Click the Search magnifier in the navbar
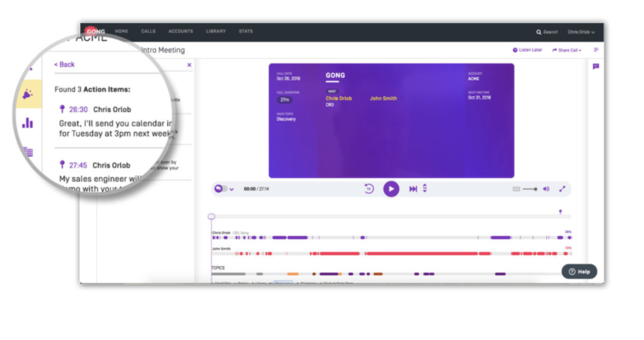 538,32
